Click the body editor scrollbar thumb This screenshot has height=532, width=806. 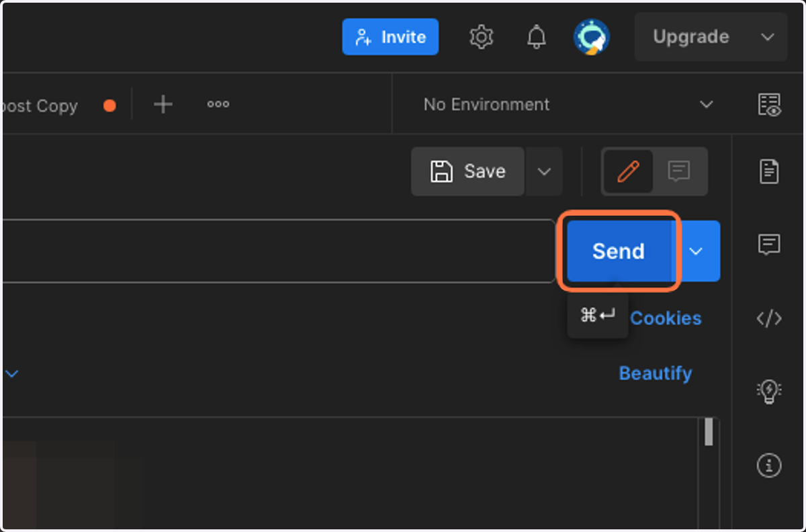[x=709, y=432]
